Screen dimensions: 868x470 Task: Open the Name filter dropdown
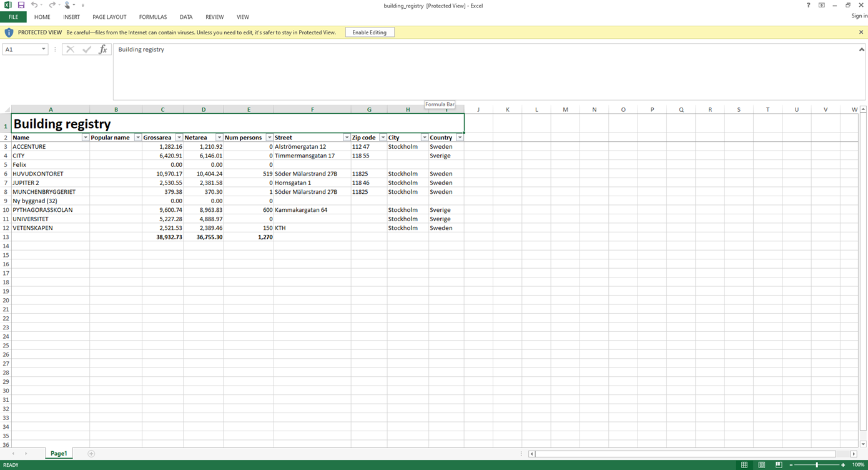86,137
